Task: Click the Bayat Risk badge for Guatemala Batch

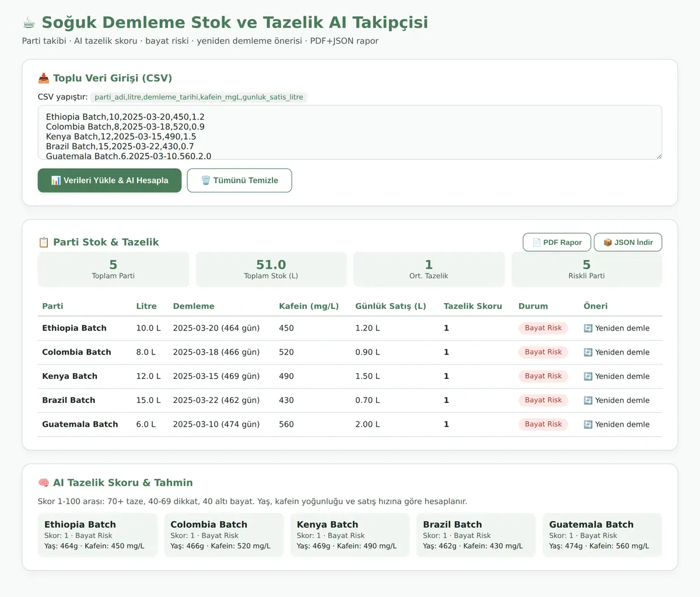Action: 543,424
